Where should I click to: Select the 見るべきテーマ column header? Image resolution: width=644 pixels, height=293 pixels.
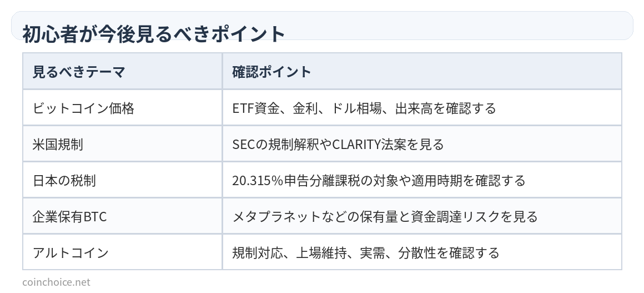[x=122, y=71]
